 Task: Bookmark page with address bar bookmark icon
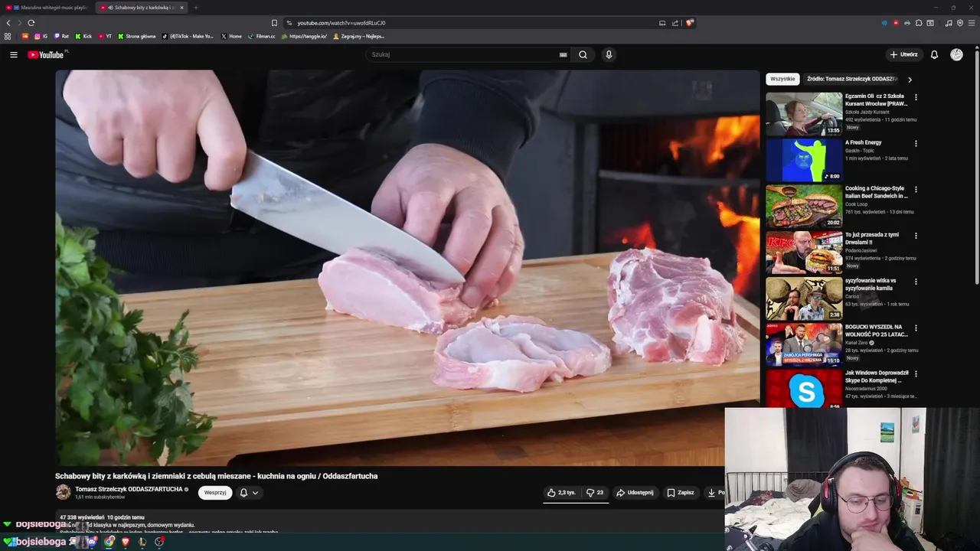tap(274, 23)
